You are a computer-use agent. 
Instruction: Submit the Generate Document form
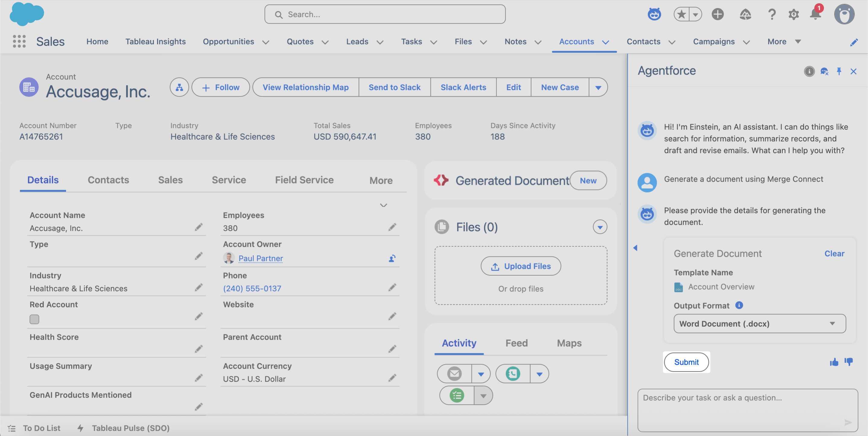point(686,362)
